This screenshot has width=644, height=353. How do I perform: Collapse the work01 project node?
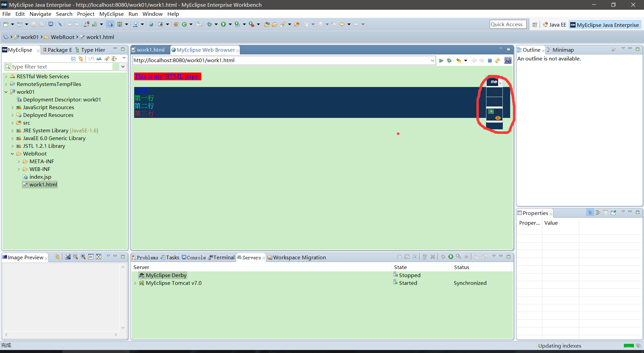click(x=6, y=92)
